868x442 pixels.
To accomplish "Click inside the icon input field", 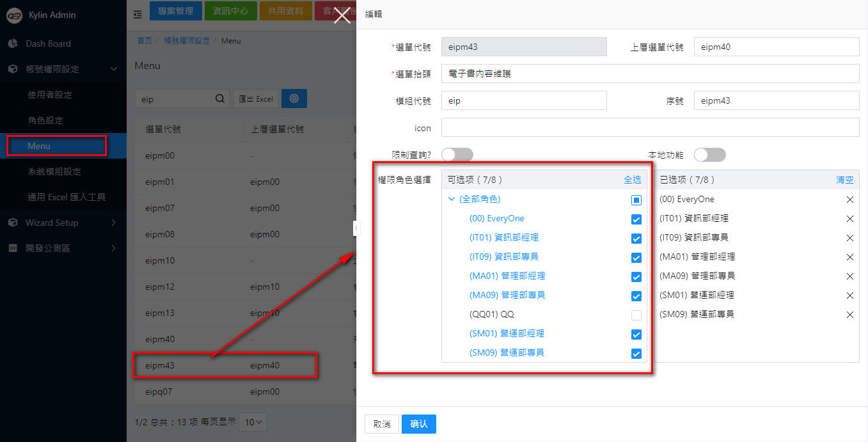I will pos(650,128).
